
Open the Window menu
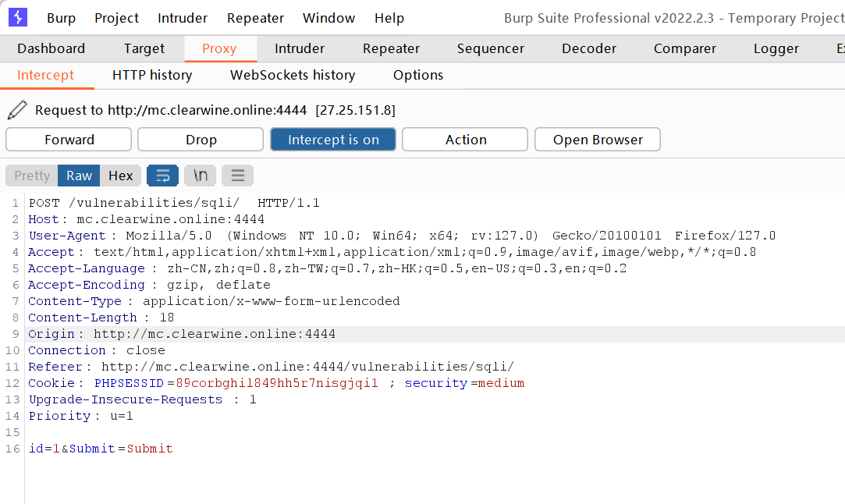point(328,18)
